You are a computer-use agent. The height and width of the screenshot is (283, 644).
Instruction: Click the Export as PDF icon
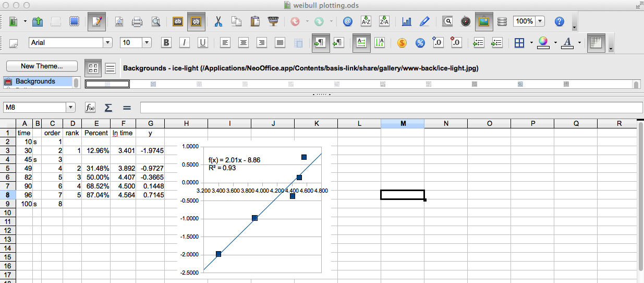pos(119,22)
